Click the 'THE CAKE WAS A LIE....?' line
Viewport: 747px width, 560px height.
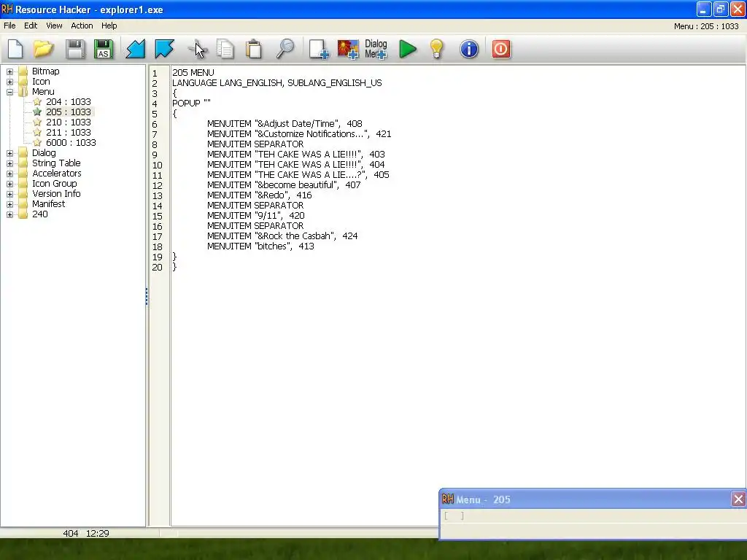tap(298, 175)
